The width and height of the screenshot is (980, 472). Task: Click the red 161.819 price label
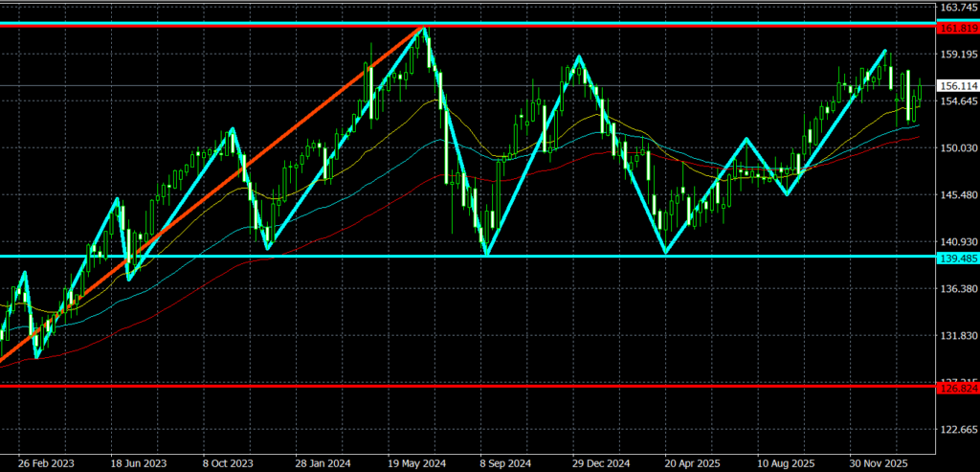(x=956, y=28)
